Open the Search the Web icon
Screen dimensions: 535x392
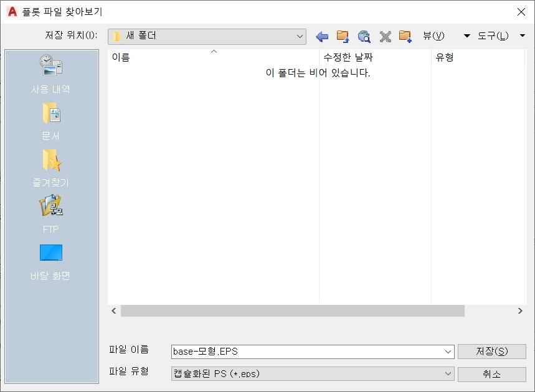tap(364, 36)
